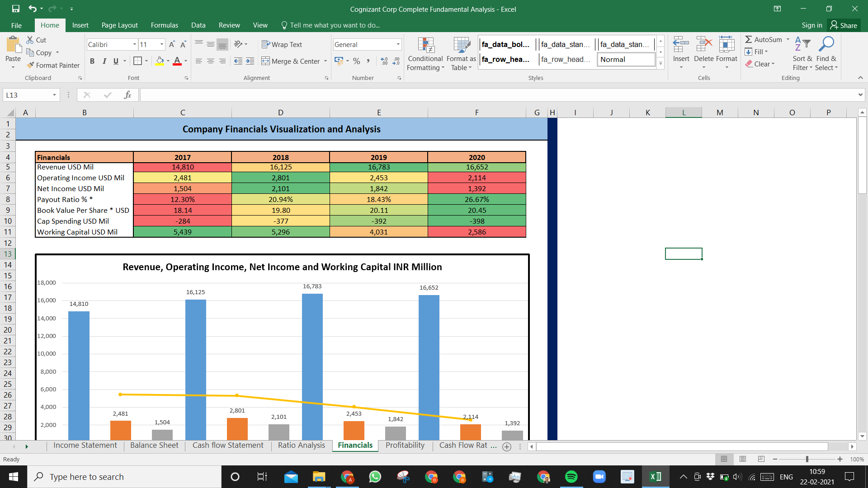This screenshot has width=868, height=488.
Task: Apply the Normal cell style
Action: pos(626,59)
